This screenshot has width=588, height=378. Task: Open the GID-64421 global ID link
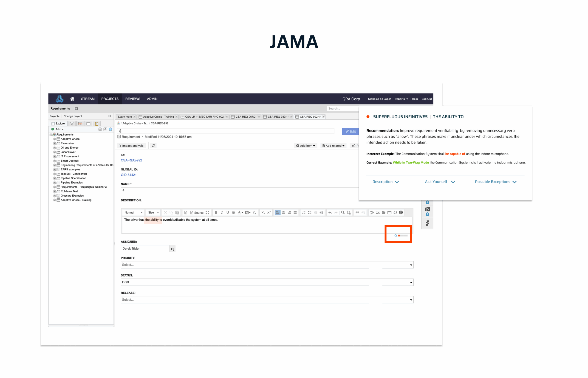point(129,175)
